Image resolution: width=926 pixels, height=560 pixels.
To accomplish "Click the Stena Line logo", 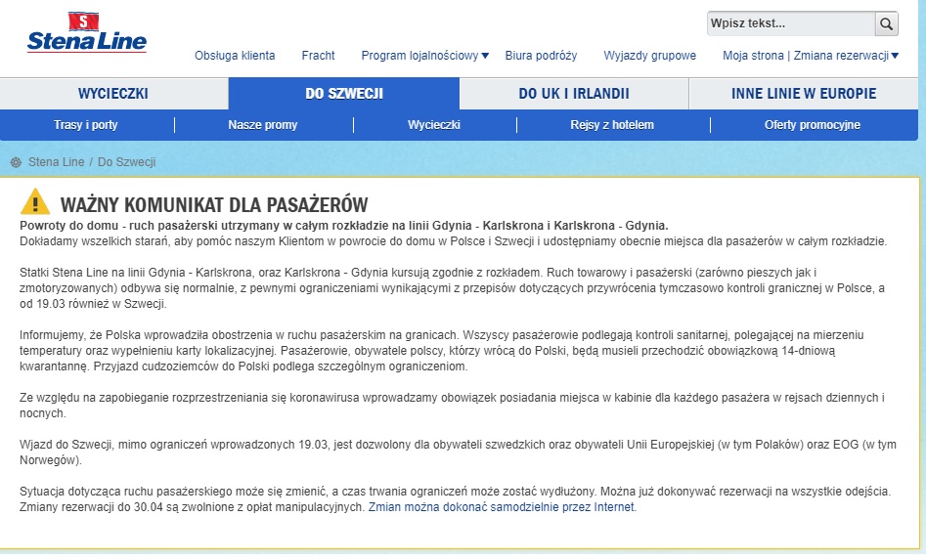I will tap(87, 32).
